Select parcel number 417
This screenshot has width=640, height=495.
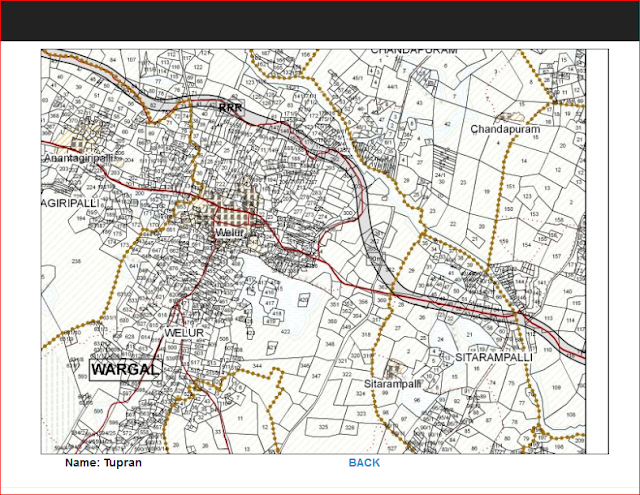point(269,303)
